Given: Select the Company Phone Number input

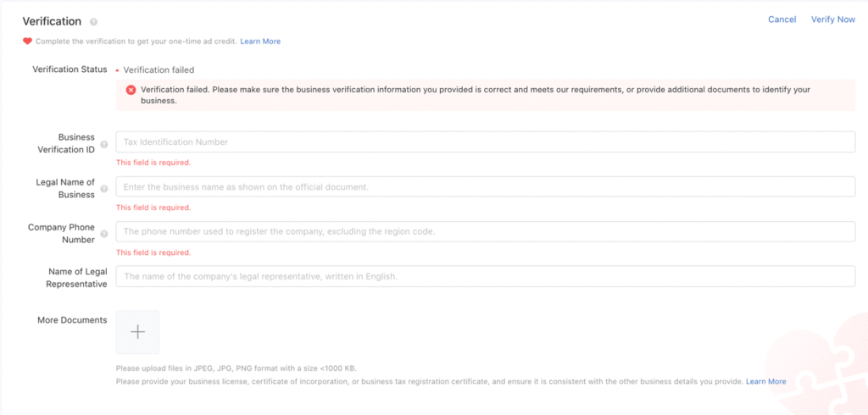Looking at the screenshot, I should [x=485, y=231].
